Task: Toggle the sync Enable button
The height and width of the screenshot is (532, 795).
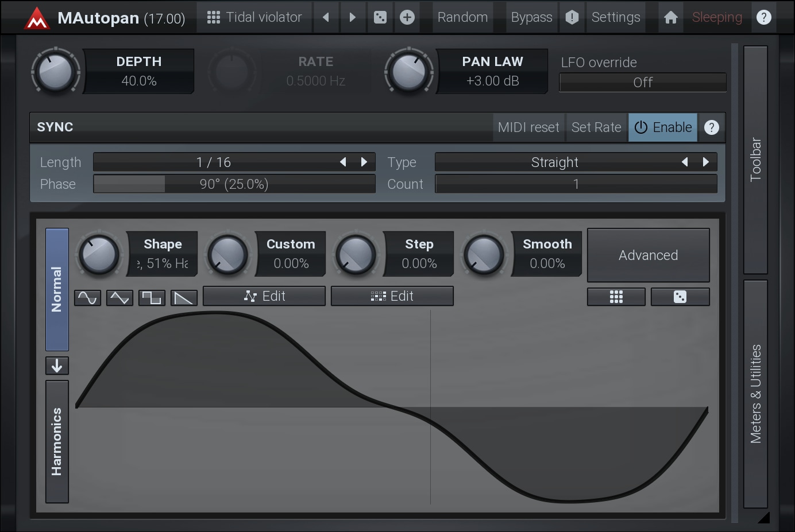Action: pos(663,127)
